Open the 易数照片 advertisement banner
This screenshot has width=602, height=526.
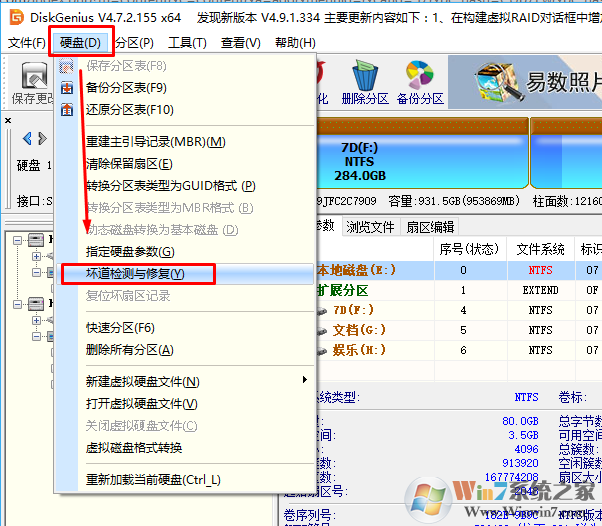point(525,82)
